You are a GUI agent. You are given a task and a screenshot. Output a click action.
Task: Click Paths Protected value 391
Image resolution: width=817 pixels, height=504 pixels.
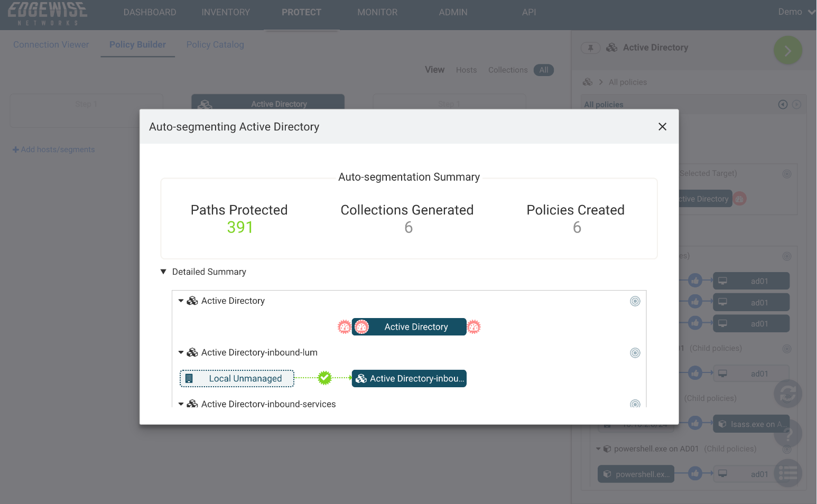240,227
